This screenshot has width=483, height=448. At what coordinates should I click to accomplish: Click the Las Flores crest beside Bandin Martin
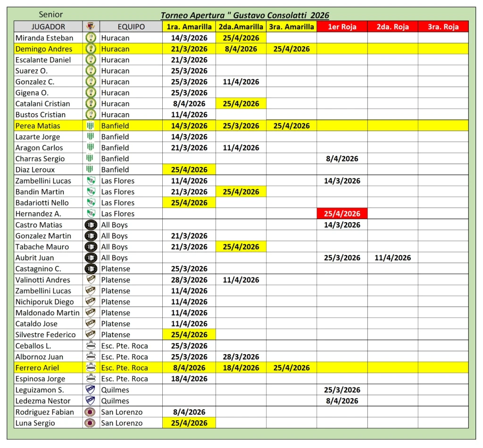click(x=91, y=191)
